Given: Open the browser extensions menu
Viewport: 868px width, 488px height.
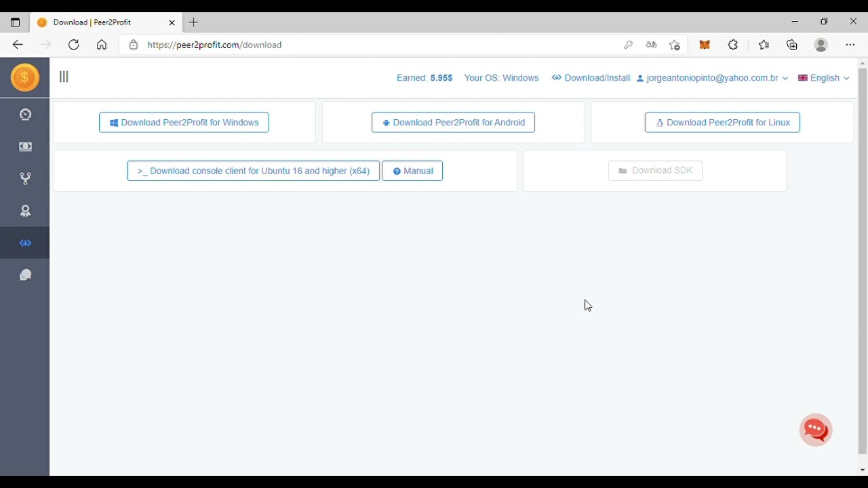Looking at the screenshot, I should point(733,45).
